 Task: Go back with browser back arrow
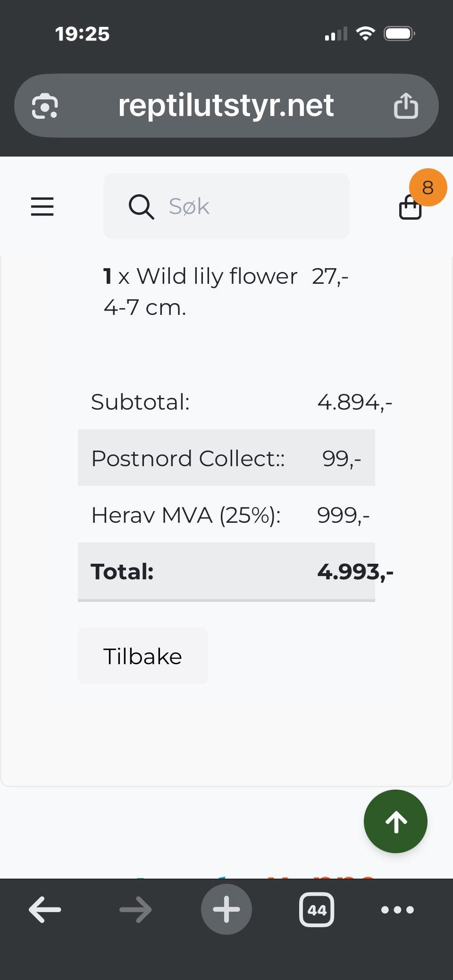[x=45, y=909]
